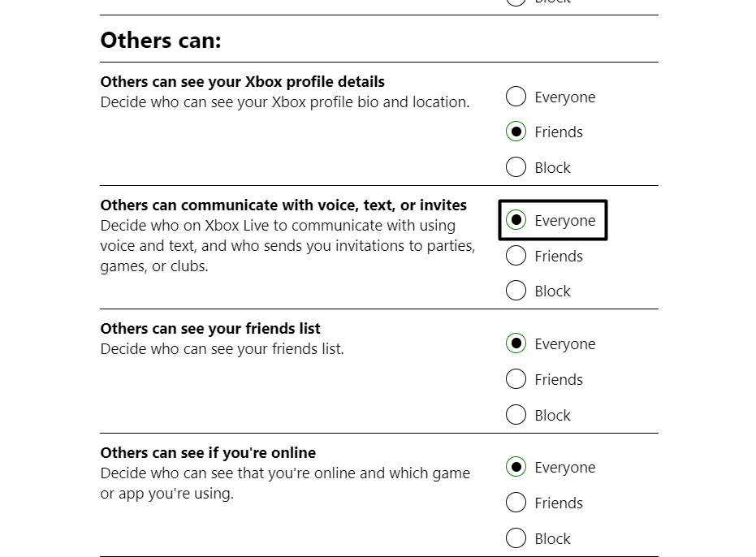Click the online status and game description text

tap(284, 483)
